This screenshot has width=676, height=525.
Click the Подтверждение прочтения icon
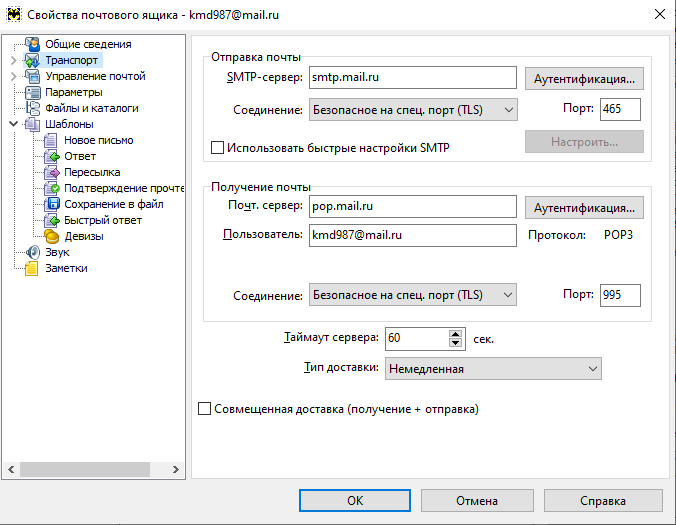[x=51, y=188]
